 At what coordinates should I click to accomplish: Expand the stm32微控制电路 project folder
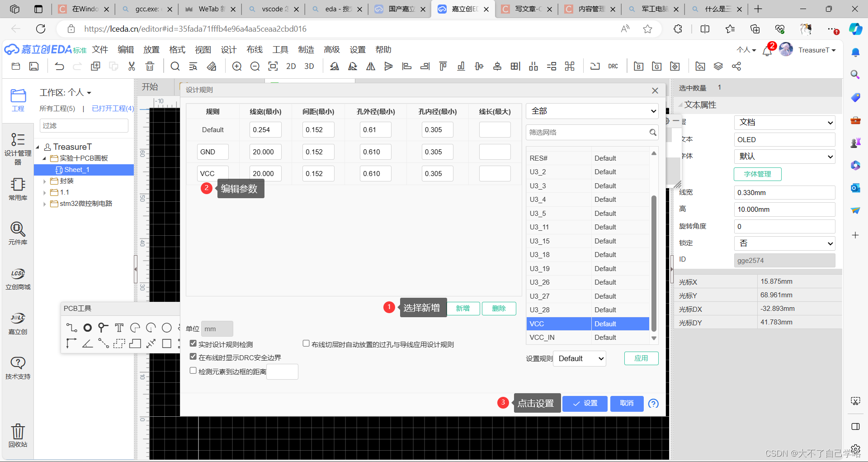[x=44, y=204]
